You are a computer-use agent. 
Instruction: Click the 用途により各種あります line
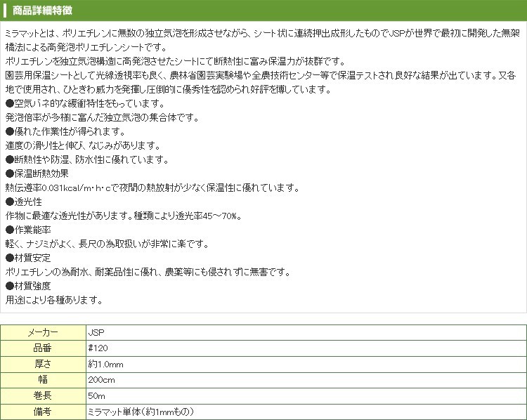tap(54, 300)
